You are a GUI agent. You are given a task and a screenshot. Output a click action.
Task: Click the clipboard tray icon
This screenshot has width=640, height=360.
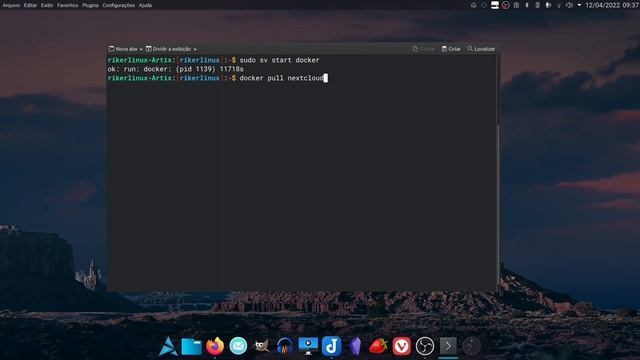tap(516, 5)
